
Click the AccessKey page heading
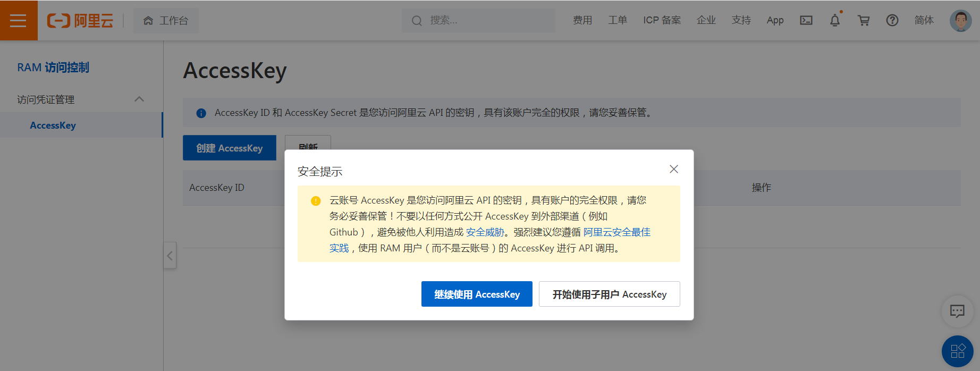click(235, 71)
